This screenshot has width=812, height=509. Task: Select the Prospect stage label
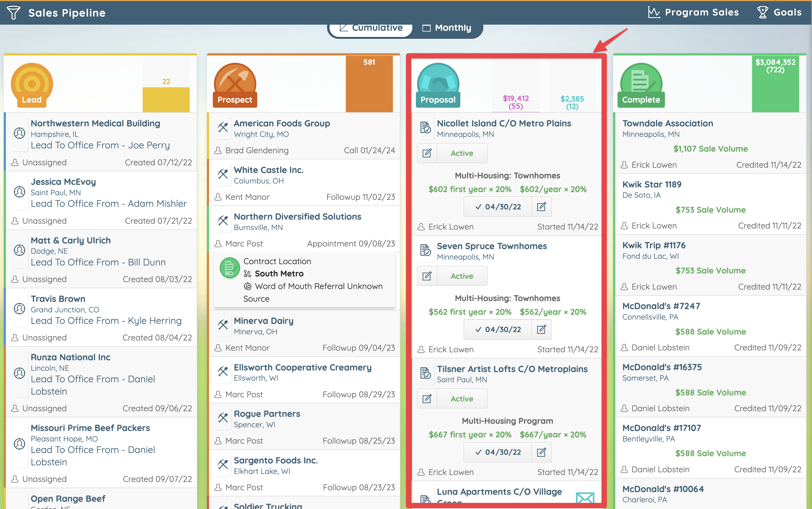(x=235, y=100)
